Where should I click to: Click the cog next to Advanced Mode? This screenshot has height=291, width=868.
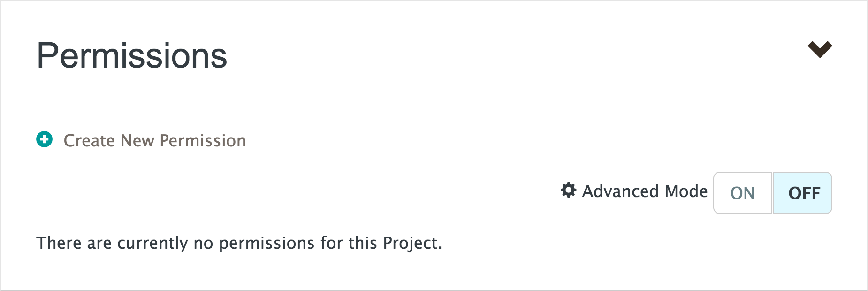(x=568, y=190)
